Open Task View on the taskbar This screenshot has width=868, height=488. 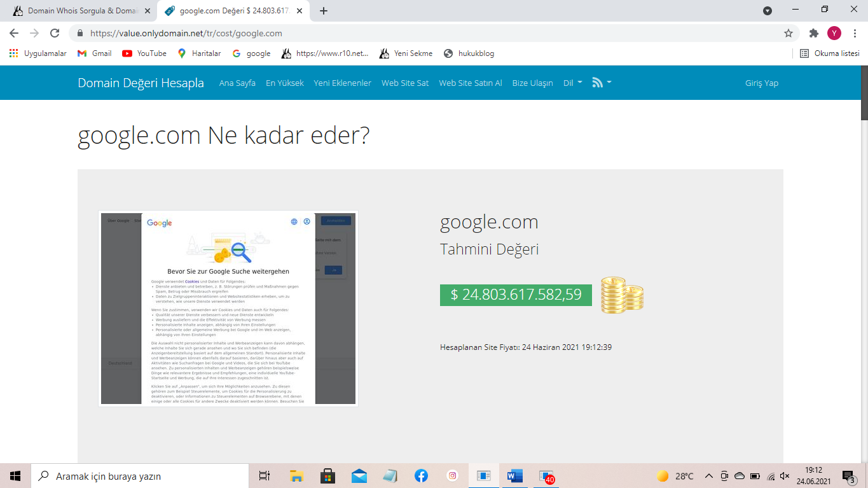click(265, 475)
